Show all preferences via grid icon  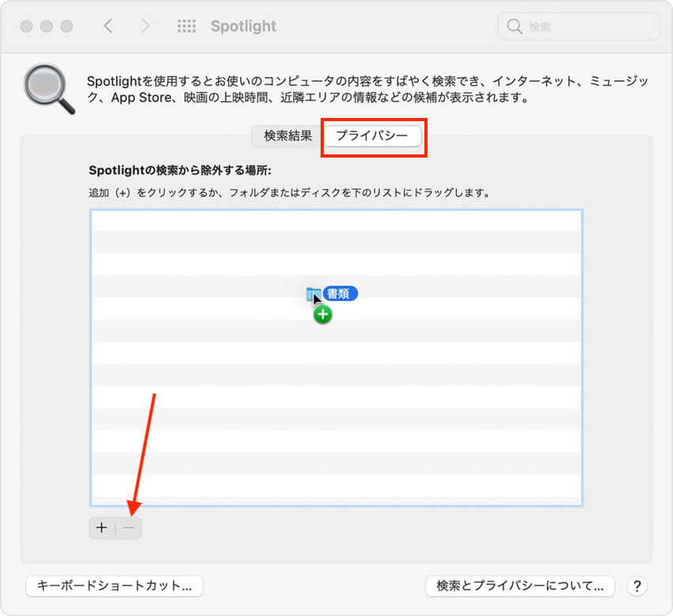coord(186,26)
